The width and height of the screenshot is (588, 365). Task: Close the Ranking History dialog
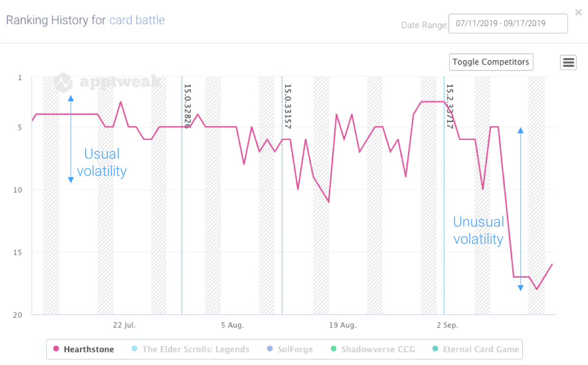[x=578, y=12]
